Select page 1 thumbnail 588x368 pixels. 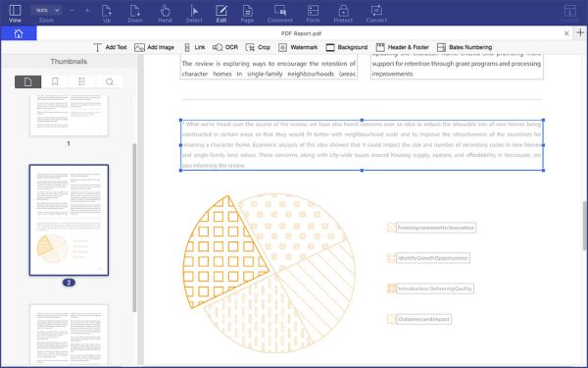click(69, 115)
